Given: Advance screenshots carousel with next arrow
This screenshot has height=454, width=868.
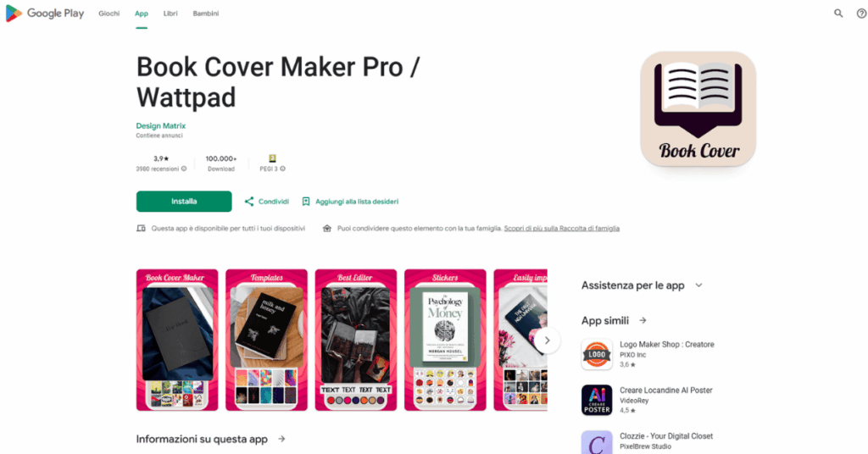Looking at the screenshot, I should pos(547,340).
